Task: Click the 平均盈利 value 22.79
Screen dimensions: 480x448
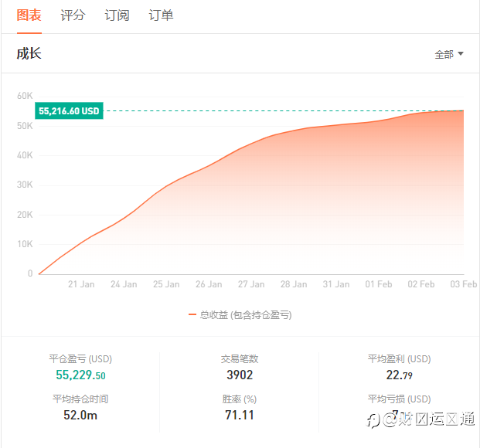Action: (x=399, y=375)
